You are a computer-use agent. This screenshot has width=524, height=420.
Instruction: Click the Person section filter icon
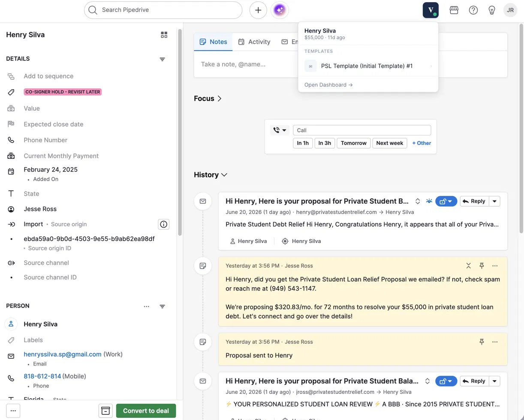click(x=163, y=306)
